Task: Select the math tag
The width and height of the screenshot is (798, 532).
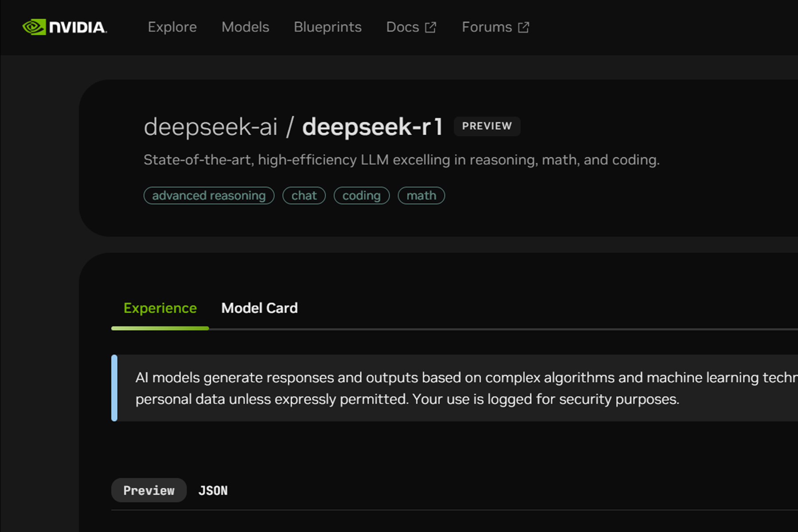Action: pyautogui.click(x=421, y=196)
